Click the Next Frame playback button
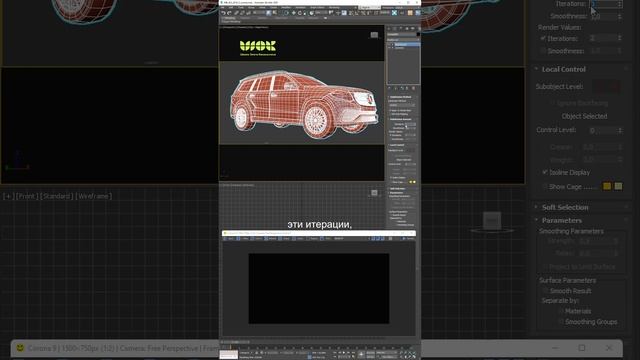Viewport: 640px width, 360px height. (x=348, y=353)
